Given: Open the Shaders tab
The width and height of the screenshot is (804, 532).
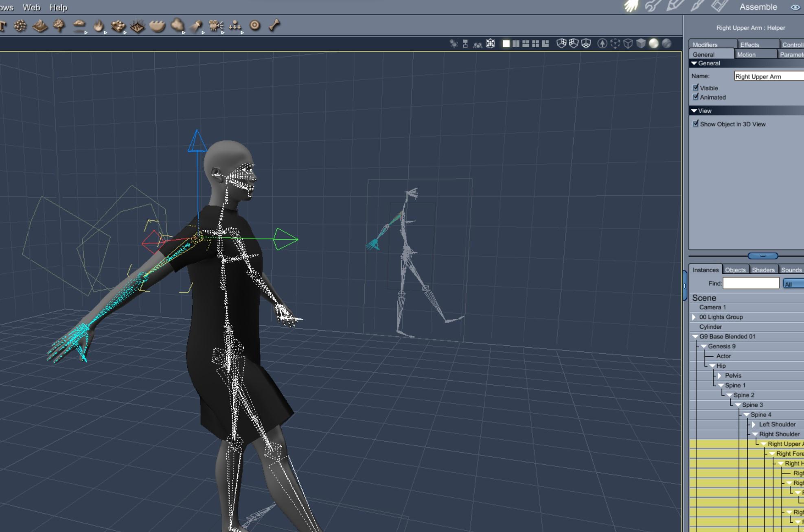Looking at the screenshot, I should (763, 270).
